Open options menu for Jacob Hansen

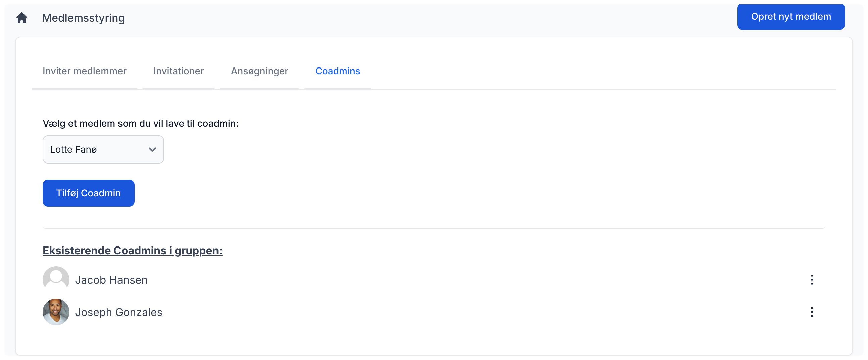811,280
